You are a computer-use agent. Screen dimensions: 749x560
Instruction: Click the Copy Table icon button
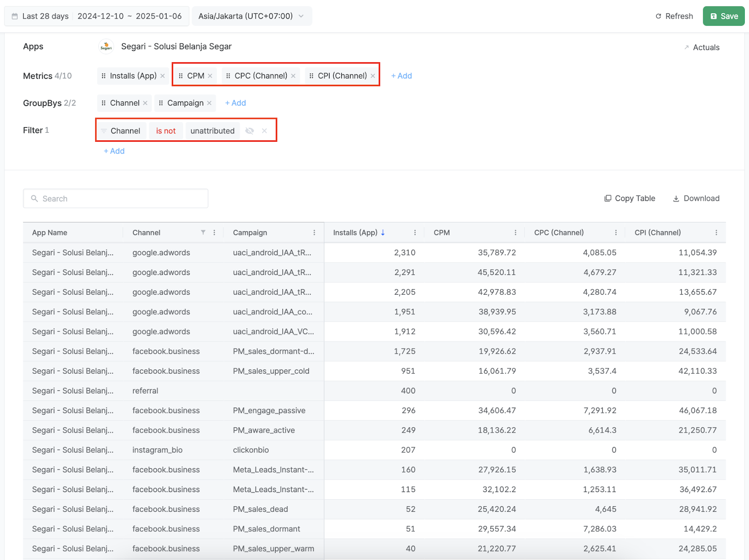coord(608,198)
